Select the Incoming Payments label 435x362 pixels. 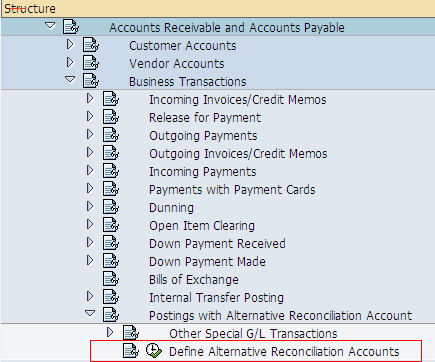[x=203, y=171]
